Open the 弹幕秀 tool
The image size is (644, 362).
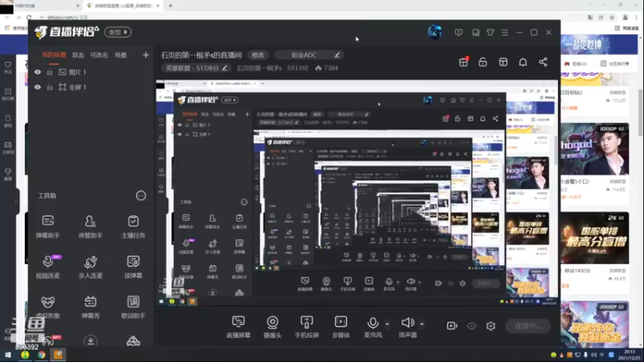click(90, 306)
